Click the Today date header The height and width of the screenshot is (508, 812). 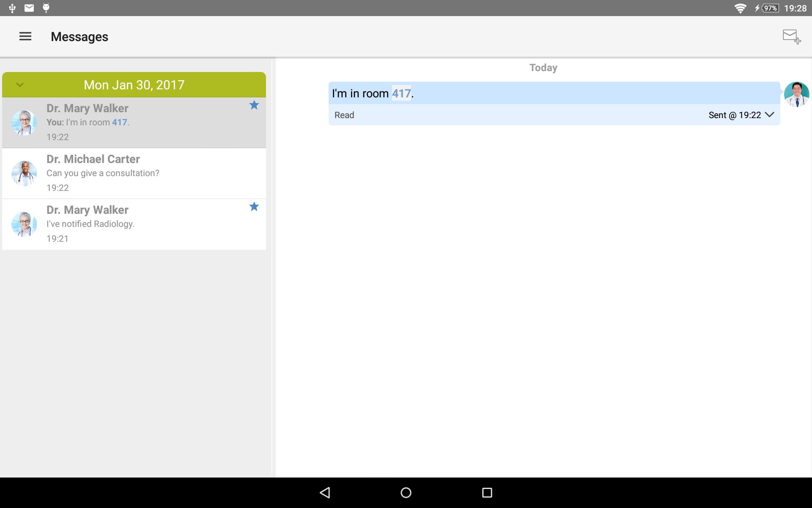pos(543,68)
